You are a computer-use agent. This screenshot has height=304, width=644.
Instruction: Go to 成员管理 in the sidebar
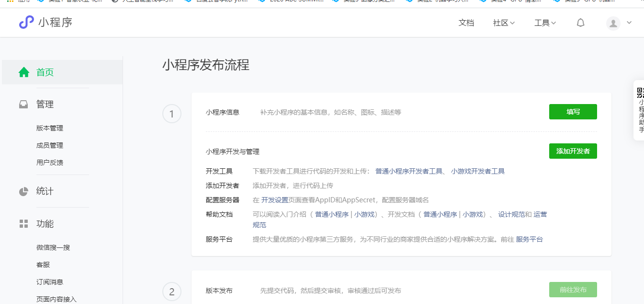(50, 145)
